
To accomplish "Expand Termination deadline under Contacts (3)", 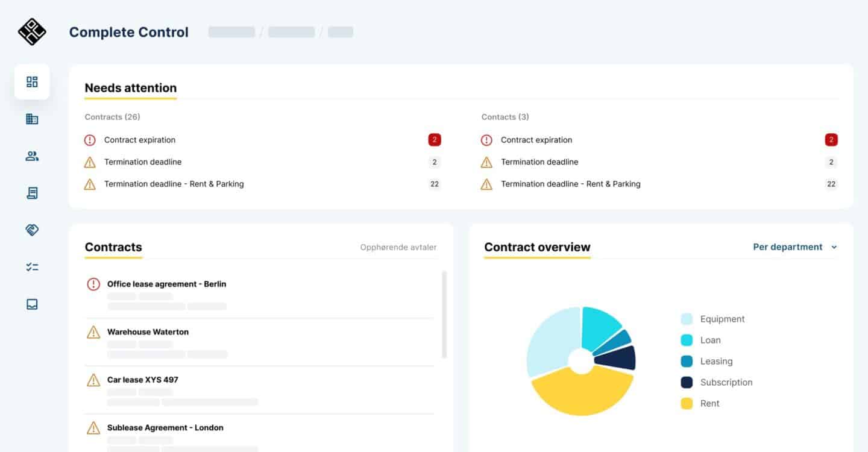I will [x=539, y=162].
